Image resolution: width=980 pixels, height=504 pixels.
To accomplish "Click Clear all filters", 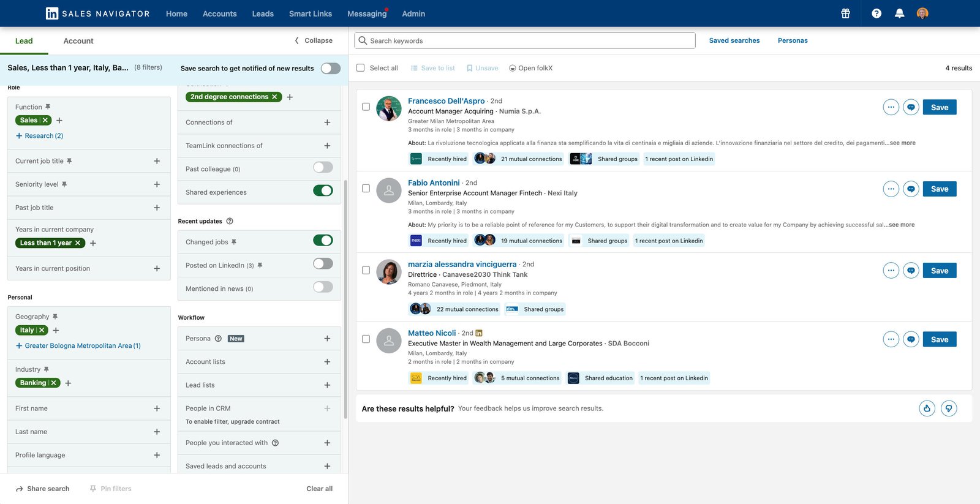I will pos(320,489).
